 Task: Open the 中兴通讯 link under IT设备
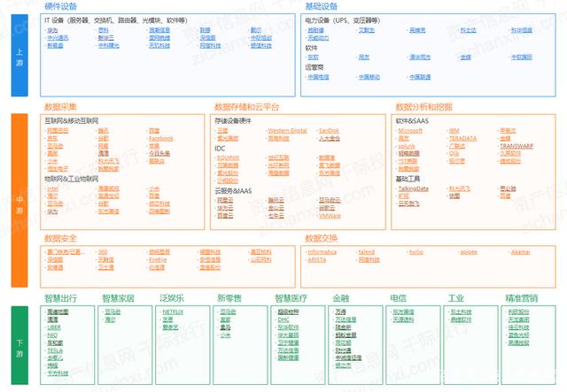point(58,37)
